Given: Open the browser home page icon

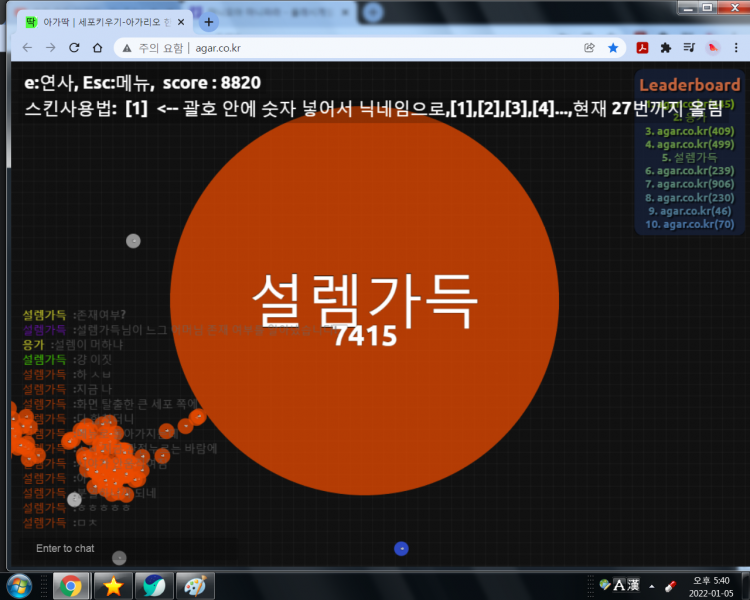Looking at the screenshot, I should point(98,48).
